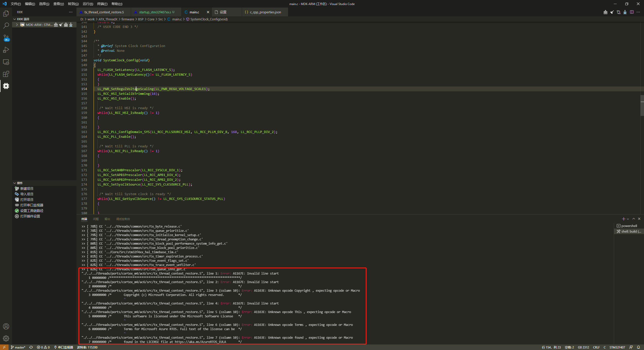Click 新建项目 to create a project
This screenshot has width=644, height=350.
point(27,188)
